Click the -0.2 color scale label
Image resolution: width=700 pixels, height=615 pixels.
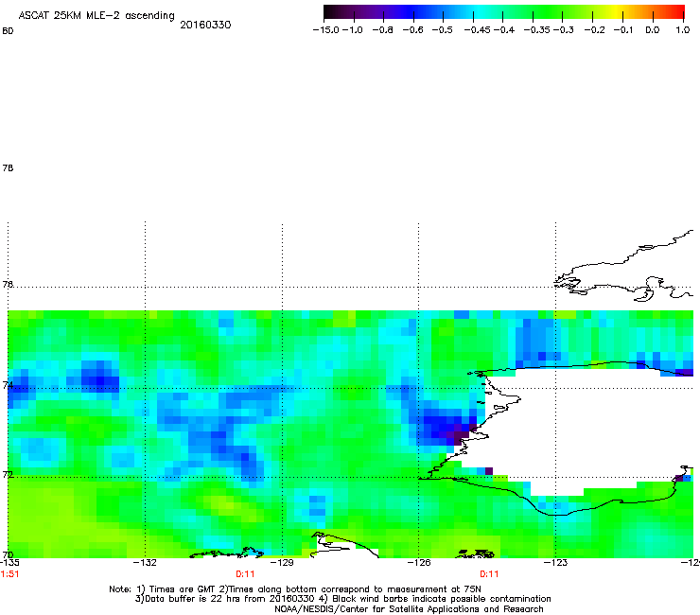(x=595, y=30)
